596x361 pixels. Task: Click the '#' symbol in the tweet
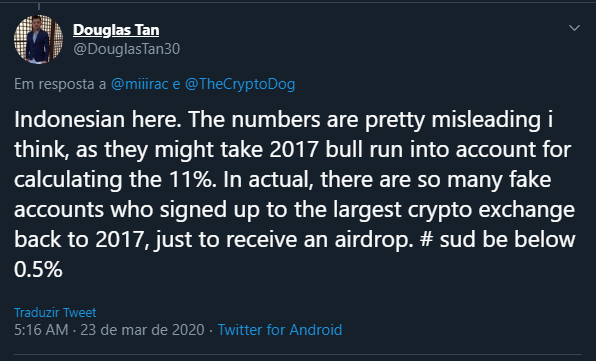426,239
